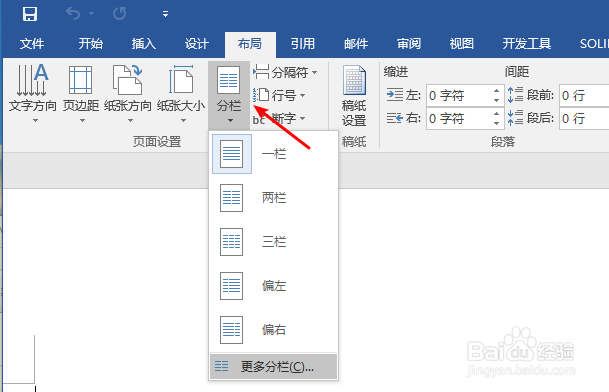The height and width of the screenshot is (392, 609).
Task: Click the 分栏 columns button icon
Action: click(228, 80)
